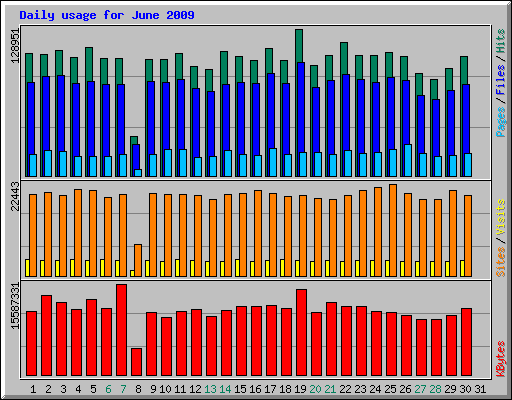
Task: Click day label 19 on the x-axis
Action: tap(300, 389)
